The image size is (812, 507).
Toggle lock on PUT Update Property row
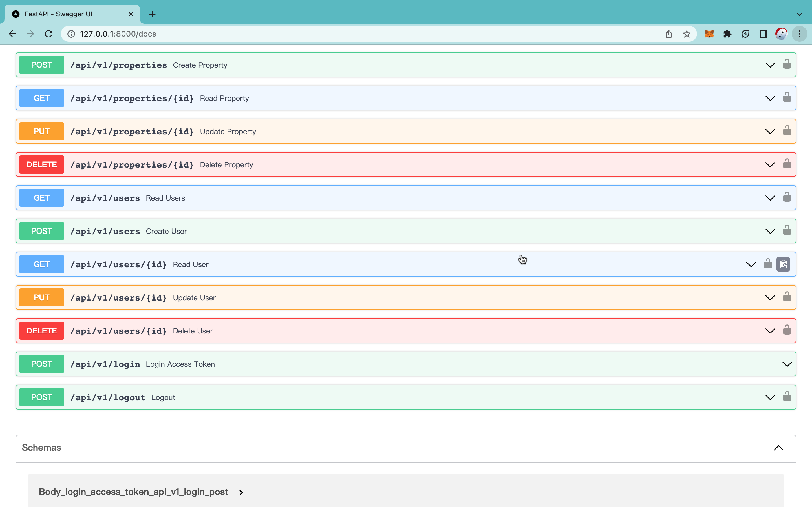pyautogui.click(x=787, y=131)
